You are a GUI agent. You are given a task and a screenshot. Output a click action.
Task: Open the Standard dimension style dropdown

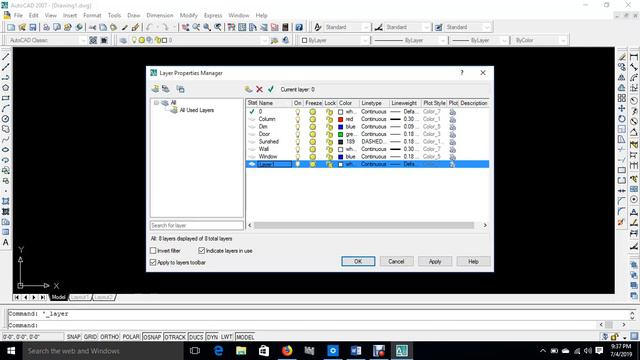pyautogui.click(x=427, y=27)
